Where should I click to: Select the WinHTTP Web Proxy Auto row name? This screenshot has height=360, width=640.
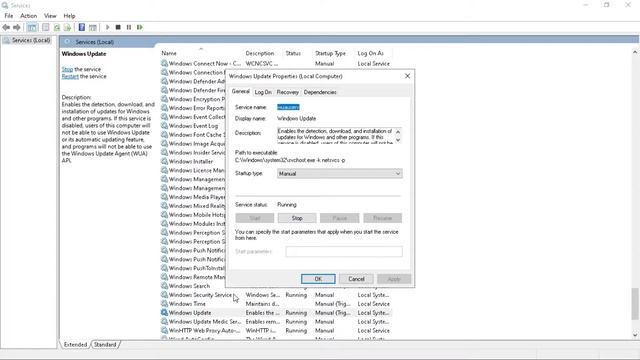[204, 331]
